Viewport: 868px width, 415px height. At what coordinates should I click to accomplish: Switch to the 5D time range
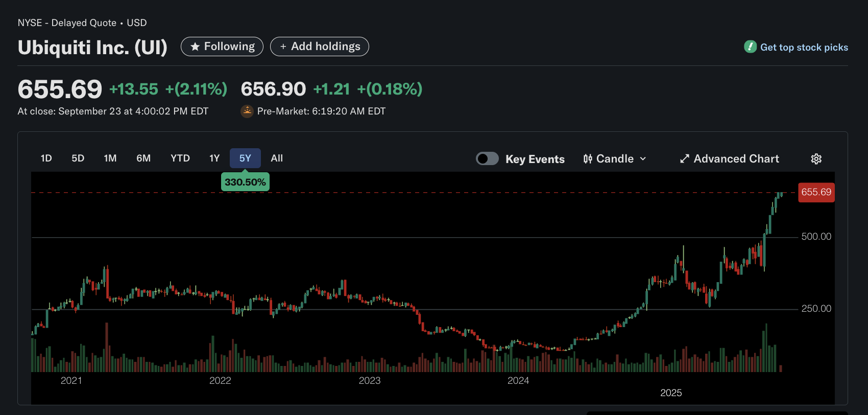[78, 158]
